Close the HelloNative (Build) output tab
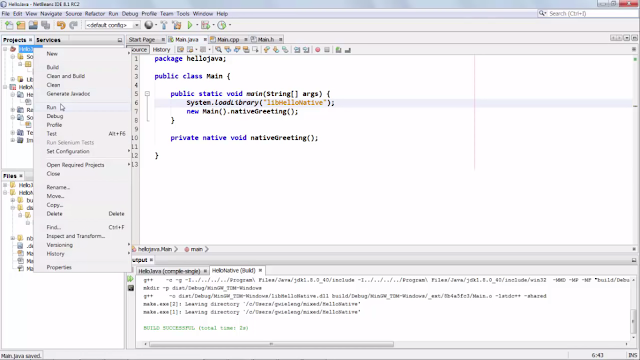 coord(260,271)
